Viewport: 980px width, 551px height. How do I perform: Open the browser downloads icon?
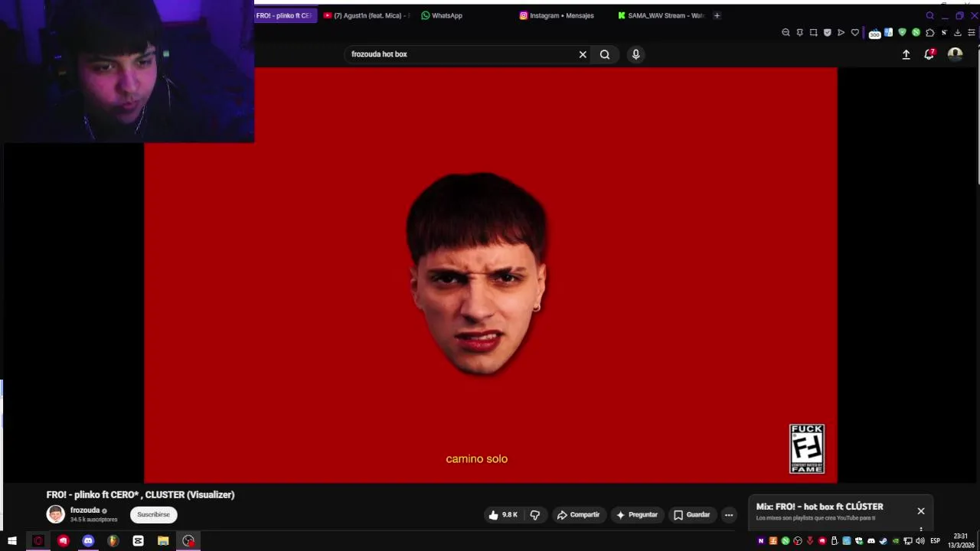click(957, 33)
